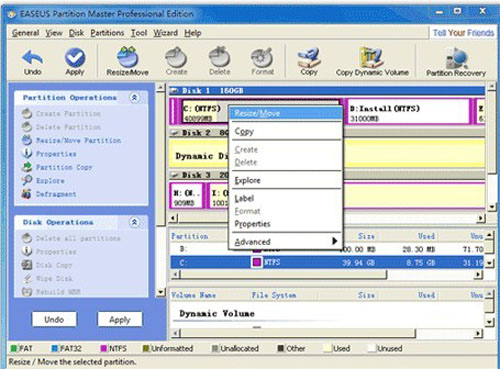Viewport: 500px width, 369px height.
Task: Click the partition list horizontal scrollbar thumb
Action: [284, 275]
